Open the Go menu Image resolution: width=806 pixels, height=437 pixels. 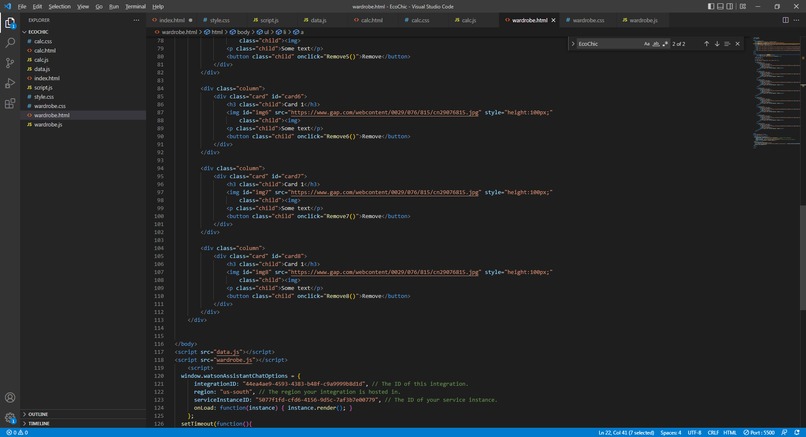click(x=99, y=6)
